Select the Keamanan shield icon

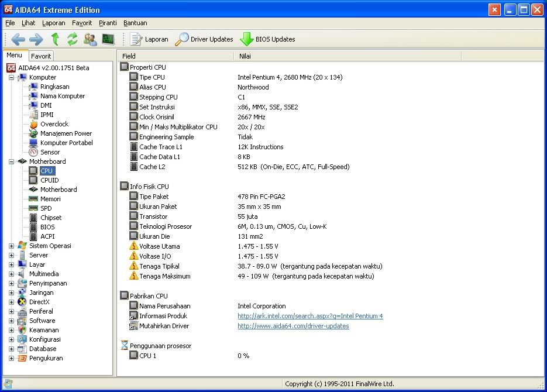click(x=22, y=330)
